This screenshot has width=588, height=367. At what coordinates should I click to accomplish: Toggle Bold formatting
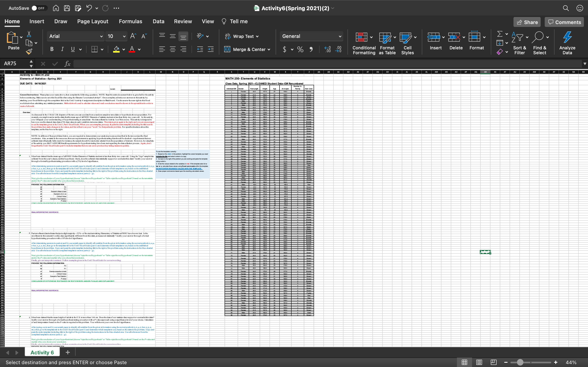pyautogui.click(x=51, y=49)
